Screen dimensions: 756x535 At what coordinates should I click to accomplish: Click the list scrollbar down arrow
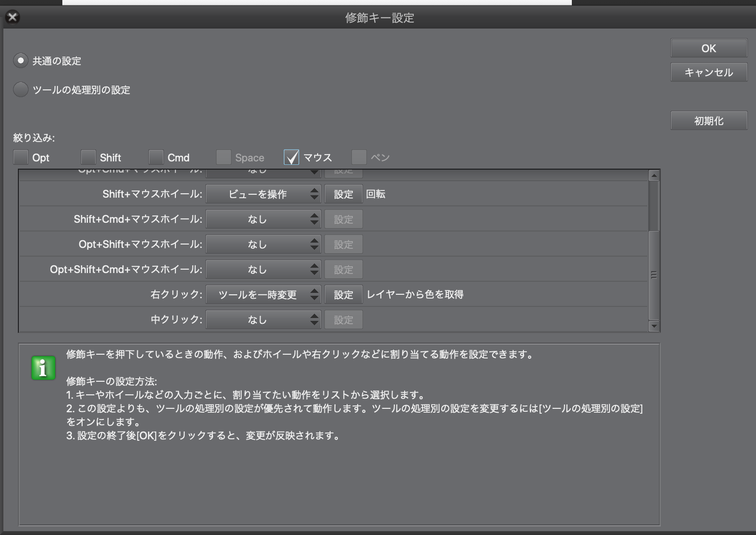pyautogui.click(x=654, y=326)
